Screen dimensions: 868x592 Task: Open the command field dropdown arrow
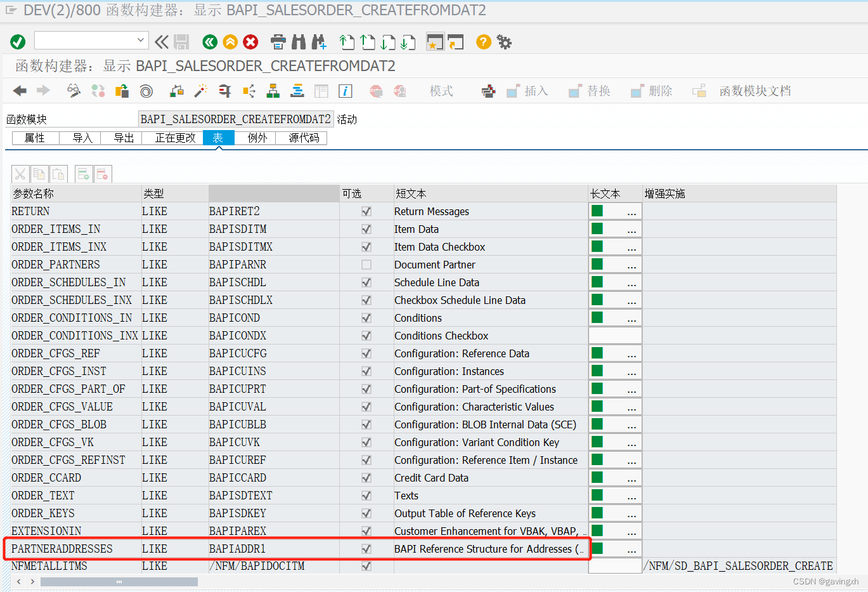coord(141,41)
